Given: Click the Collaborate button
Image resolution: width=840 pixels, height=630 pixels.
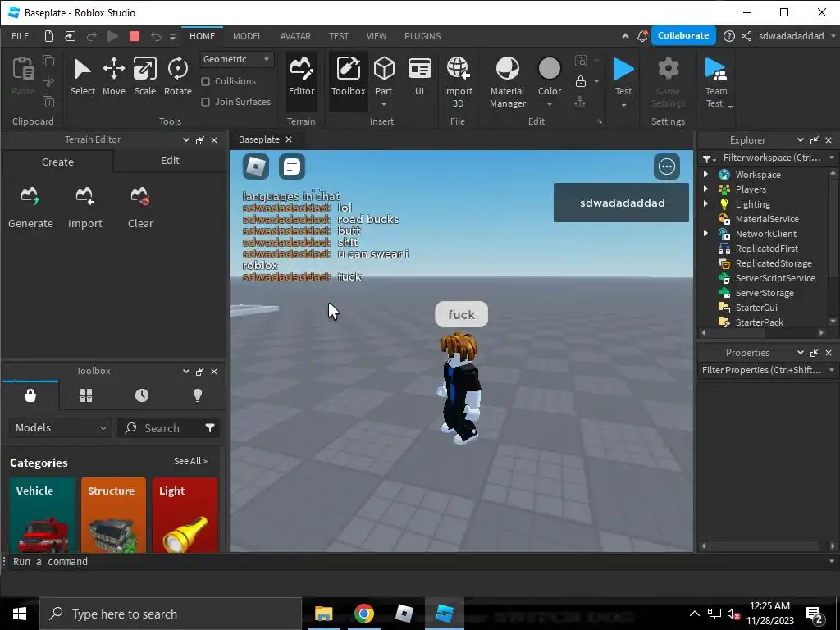Looking at the screenshot, I should click(683, 35).
